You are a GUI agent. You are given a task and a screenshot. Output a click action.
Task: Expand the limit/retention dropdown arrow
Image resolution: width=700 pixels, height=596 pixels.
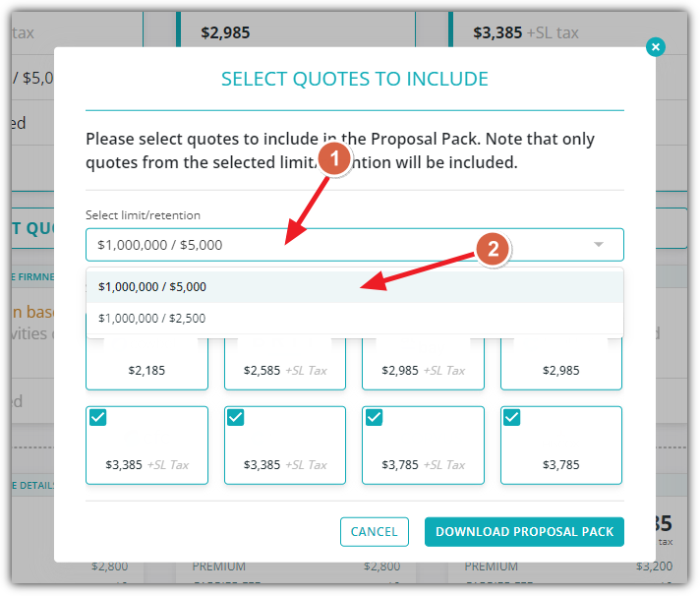tap(598, 244)
